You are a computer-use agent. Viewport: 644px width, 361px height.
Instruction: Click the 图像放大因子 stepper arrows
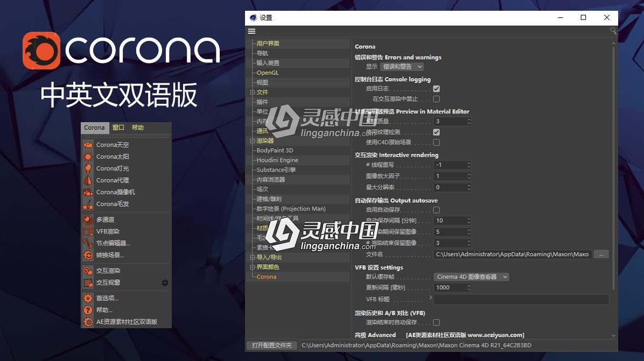(x=468, y=176)
